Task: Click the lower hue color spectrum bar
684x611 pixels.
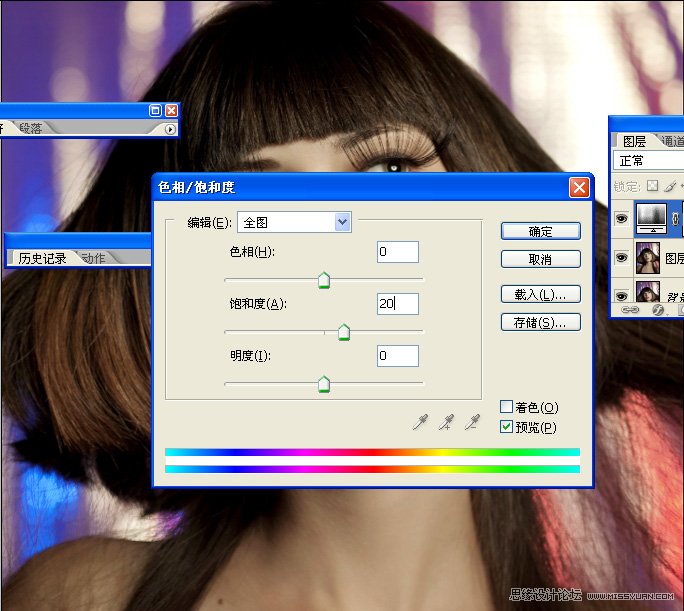Action: pos(373,469)
